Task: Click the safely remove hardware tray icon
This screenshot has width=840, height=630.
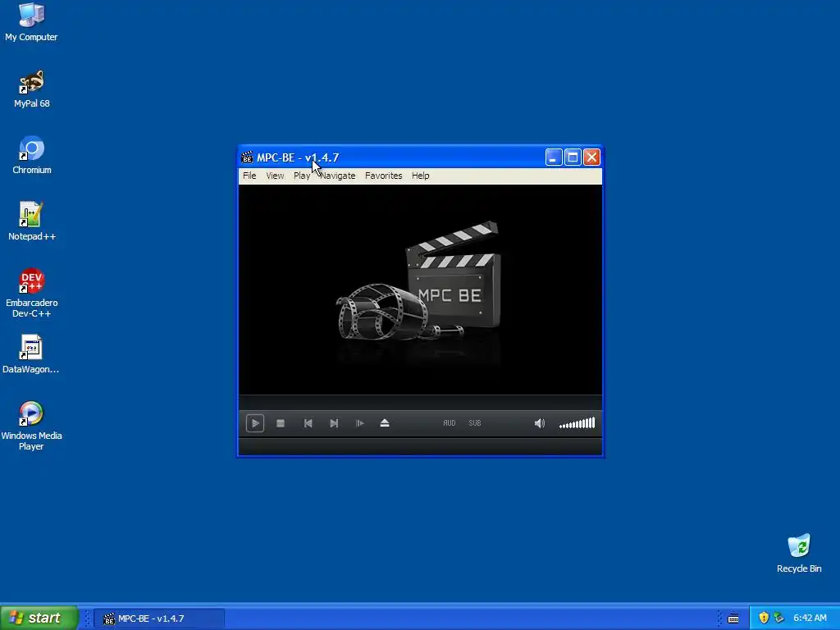Action: click(779, 619)
